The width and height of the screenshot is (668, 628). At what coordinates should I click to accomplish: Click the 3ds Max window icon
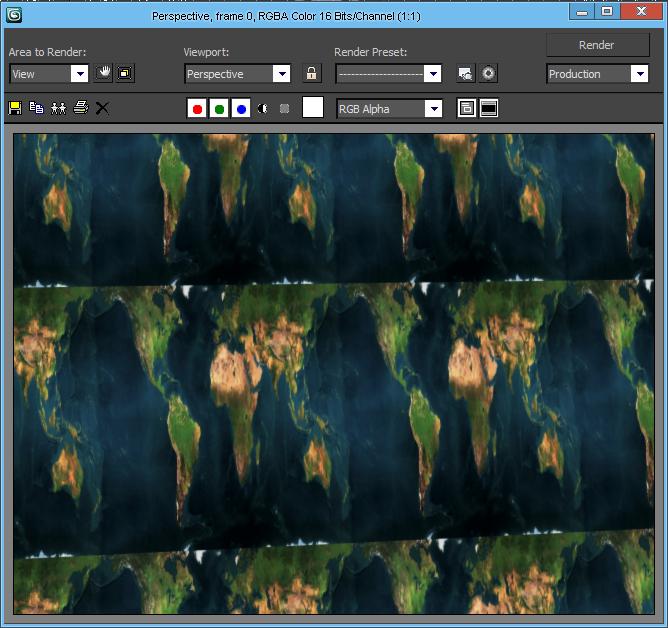coord(14,15)
